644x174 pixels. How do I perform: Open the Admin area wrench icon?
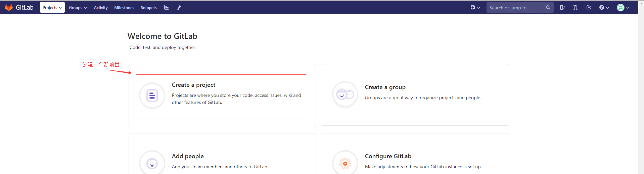pos(179,7)
